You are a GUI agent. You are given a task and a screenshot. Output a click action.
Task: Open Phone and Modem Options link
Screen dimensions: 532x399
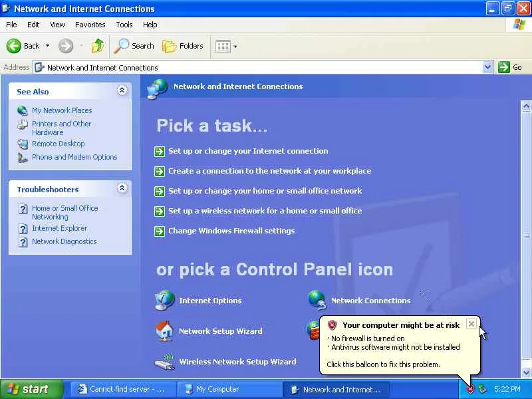pyautogui.click(x=74, y=157)
